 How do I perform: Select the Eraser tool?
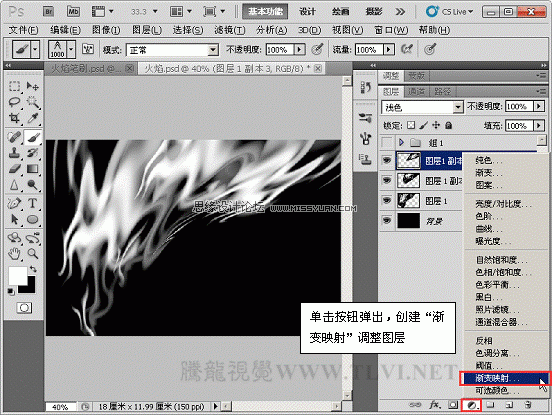coord(14,169)
